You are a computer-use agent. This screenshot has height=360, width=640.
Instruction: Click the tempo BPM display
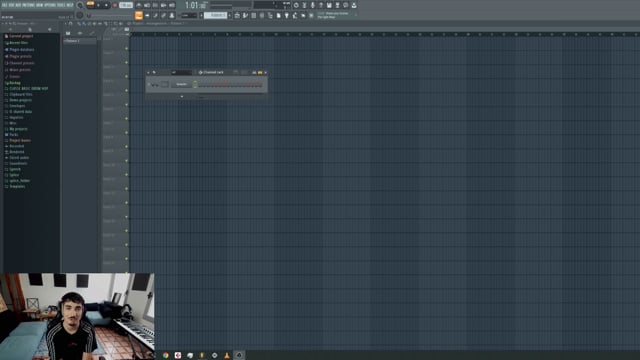point(126,5)
